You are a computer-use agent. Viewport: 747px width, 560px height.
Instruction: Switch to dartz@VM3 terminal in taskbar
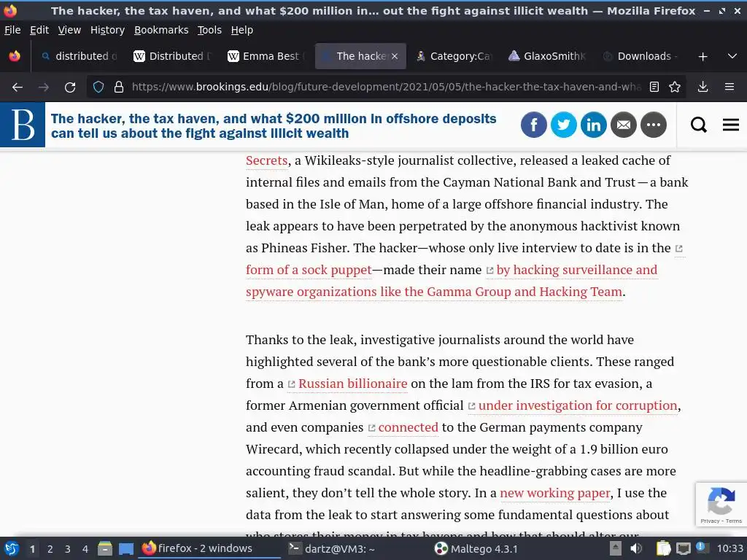[332, 549]
